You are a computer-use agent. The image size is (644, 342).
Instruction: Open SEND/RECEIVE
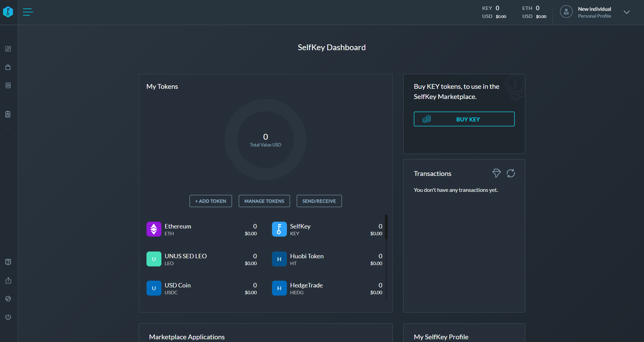(319, 201)
